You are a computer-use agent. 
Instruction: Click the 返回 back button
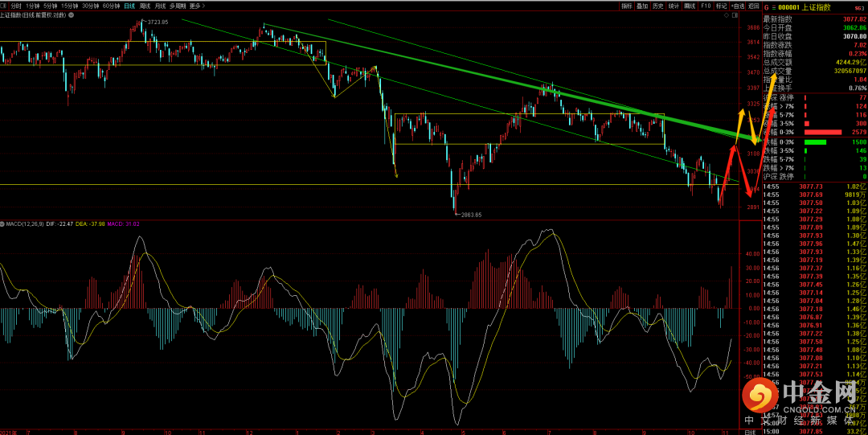(x=753, y=5)
